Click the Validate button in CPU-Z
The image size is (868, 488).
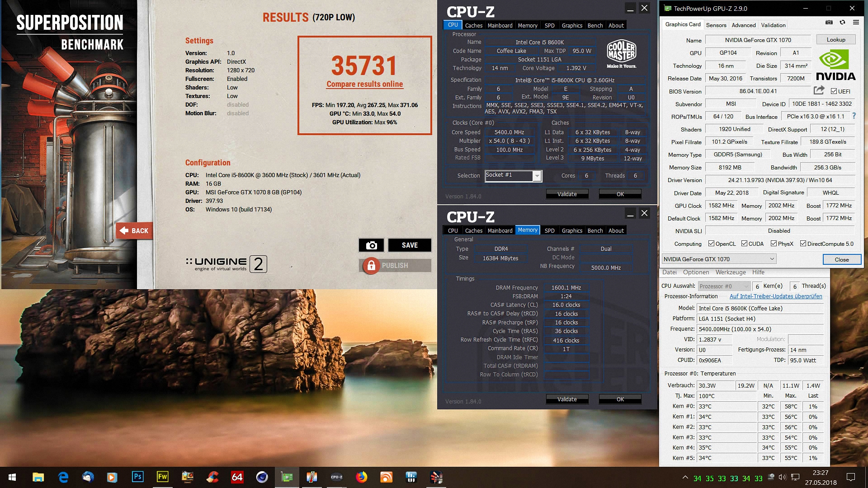567,194
